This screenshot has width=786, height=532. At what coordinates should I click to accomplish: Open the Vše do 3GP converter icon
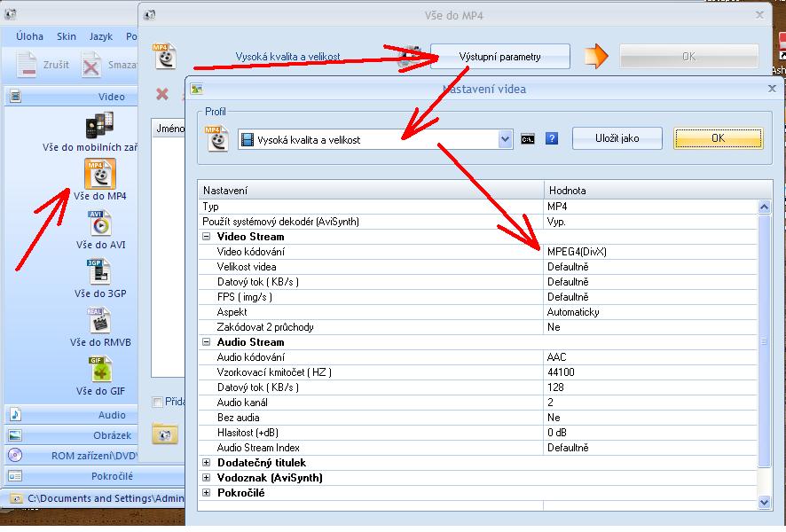pyautogui.click(x=98, y=271)
